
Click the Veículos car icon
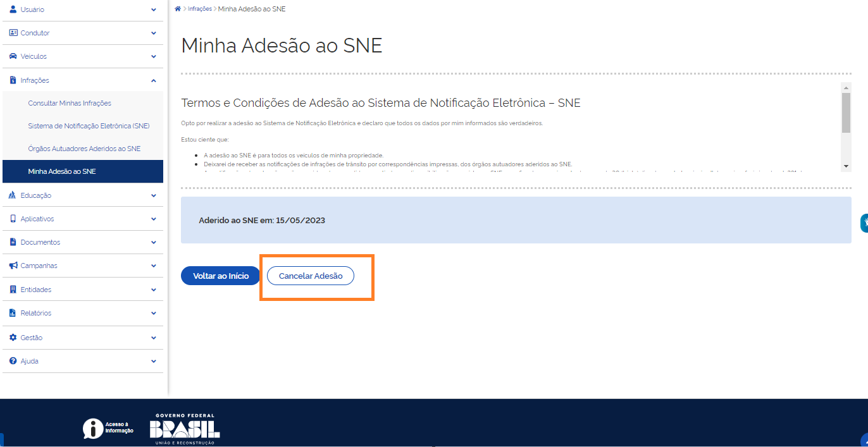tap(13, 56)
